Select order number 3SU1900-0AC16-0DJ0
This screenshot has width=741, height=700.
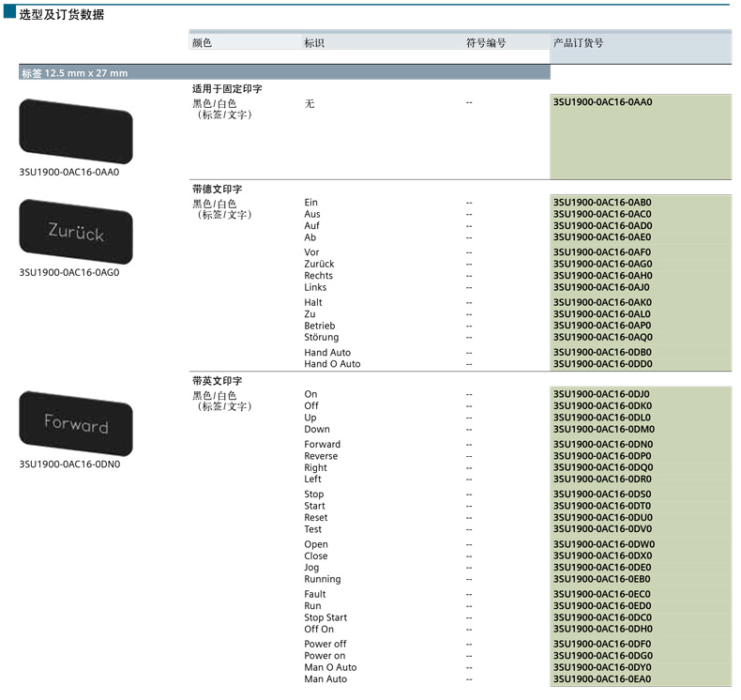602,395
